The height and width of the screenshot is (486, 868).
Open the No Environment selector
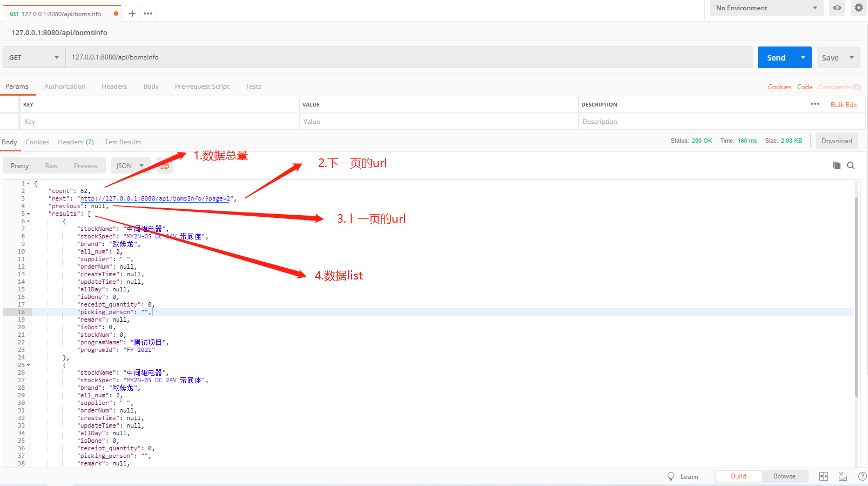pos(766,8)
